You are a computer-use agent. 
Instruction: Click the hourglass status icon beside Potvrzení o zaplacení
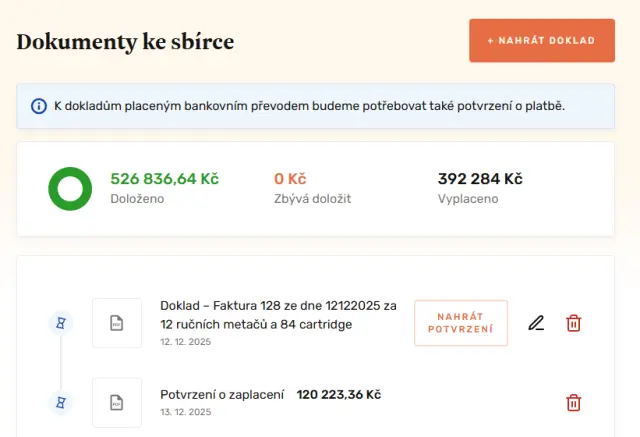tap(61, 403)
